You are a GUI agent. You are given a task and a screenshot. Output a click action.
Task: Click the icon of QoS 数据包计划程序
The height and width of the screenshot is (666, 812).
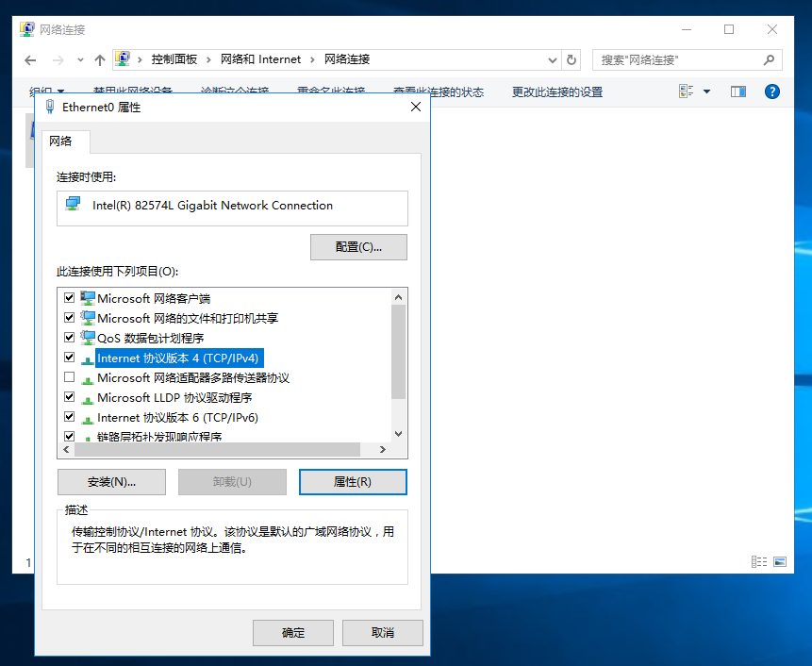(88, 338)
